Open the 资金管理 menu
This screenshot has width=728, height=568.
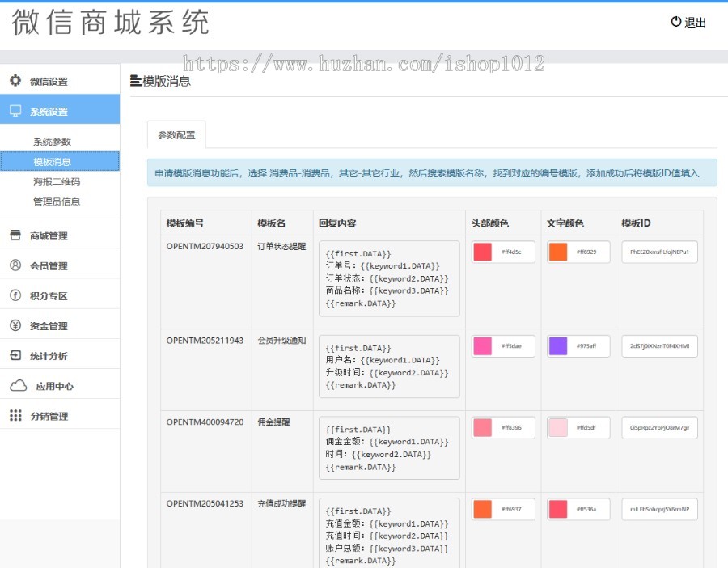pos(60,325)
